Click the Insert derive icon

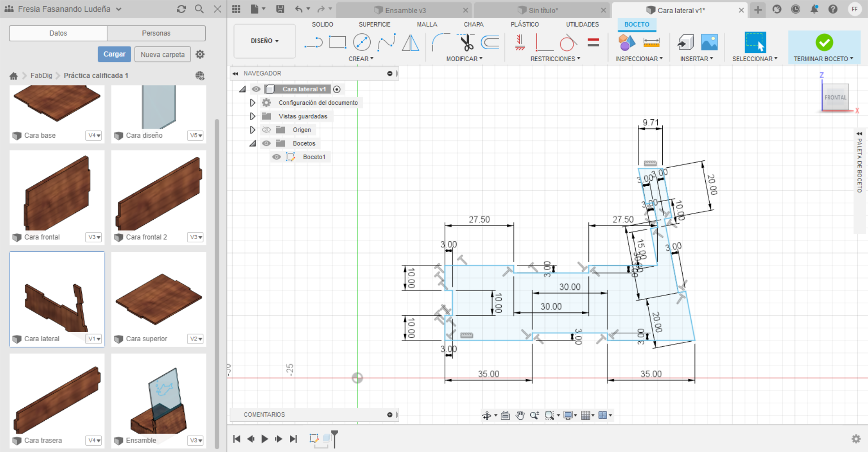pos(685,42)
